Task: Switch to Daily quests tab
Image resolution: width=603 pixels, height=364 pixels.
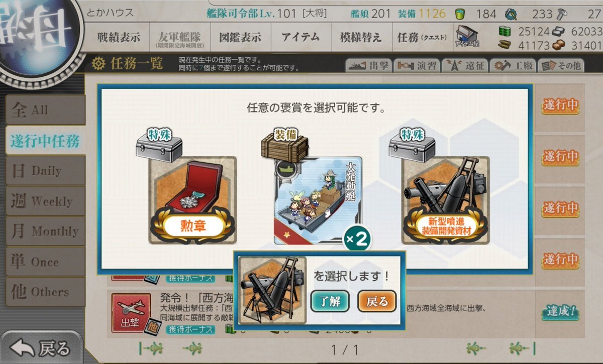Action: coord(45,171)
